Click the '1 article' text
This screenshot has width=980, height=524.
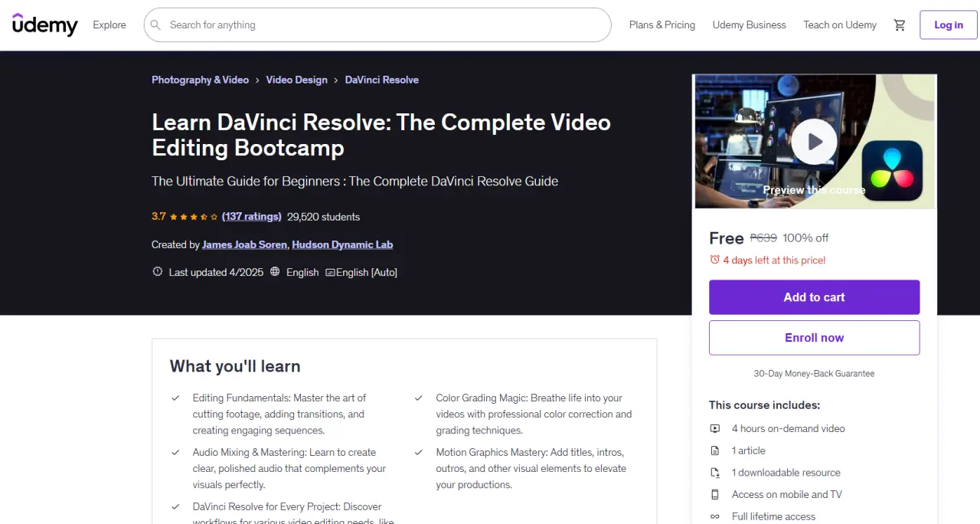pos(749,451)
